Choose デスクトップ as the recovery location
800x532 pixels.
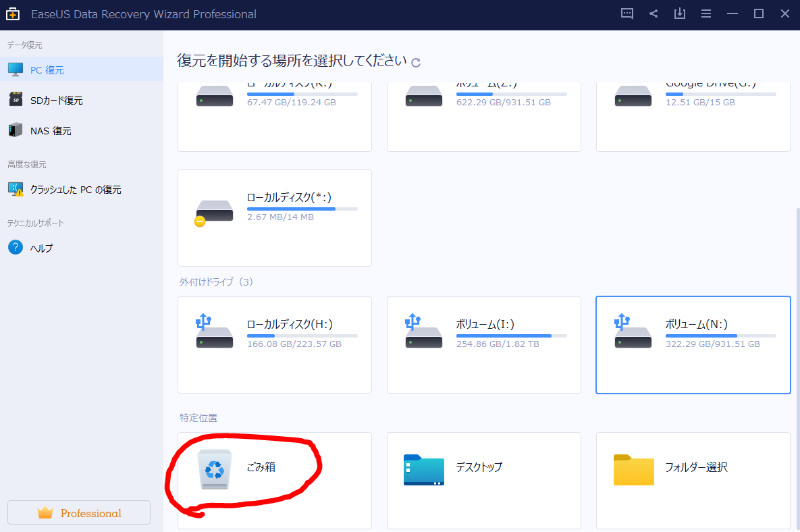(483, 481)
